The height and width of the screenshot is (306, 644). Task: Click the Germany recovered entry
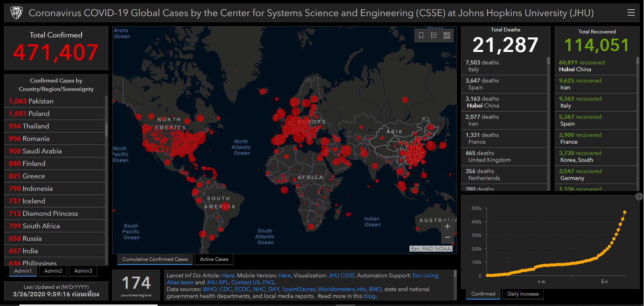pos(596,175)
